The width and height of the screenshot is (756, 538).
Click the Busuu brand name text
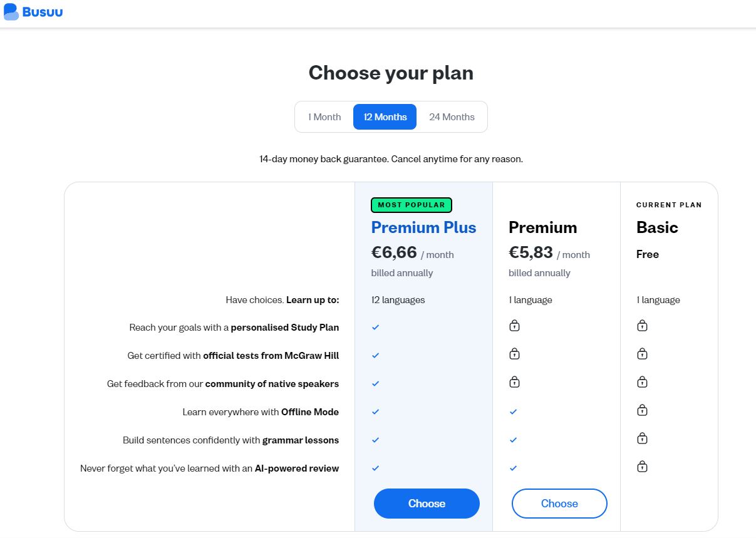pos(43,12)
